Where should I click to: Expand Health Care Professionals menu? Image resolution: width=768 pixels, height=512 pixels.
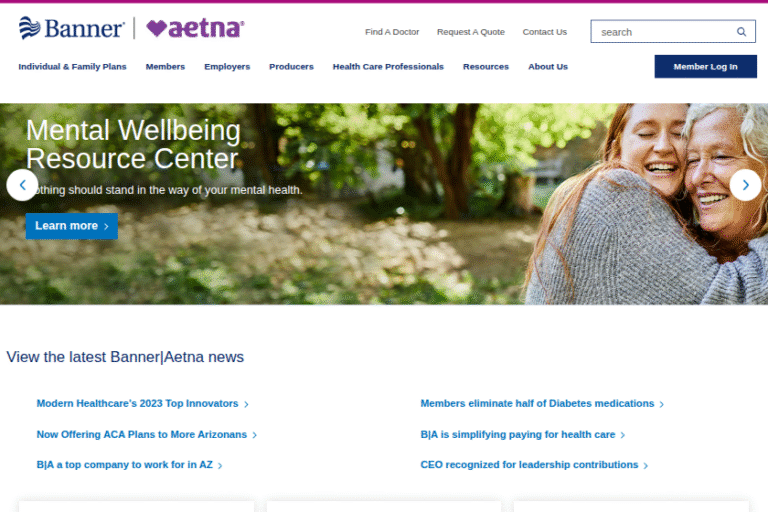[388, 67]
